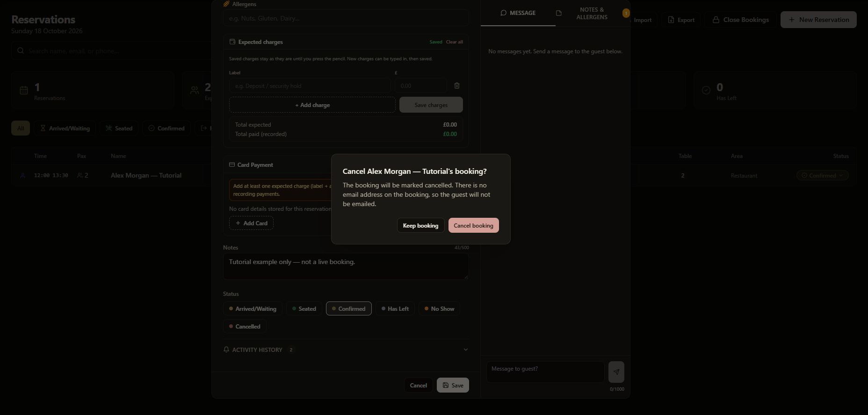Click the Save charges button
The image size is (868, 415).
[x=431, y=105]
